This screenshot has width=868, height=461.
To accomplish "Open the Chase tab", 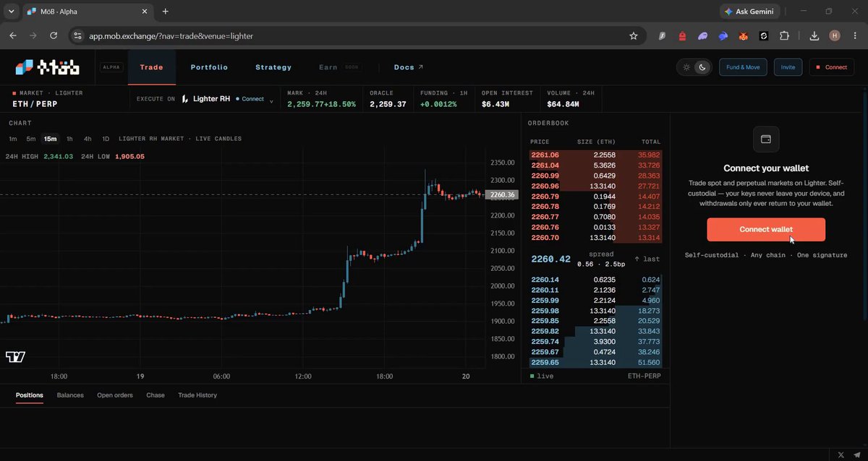I will pos(156,395).
